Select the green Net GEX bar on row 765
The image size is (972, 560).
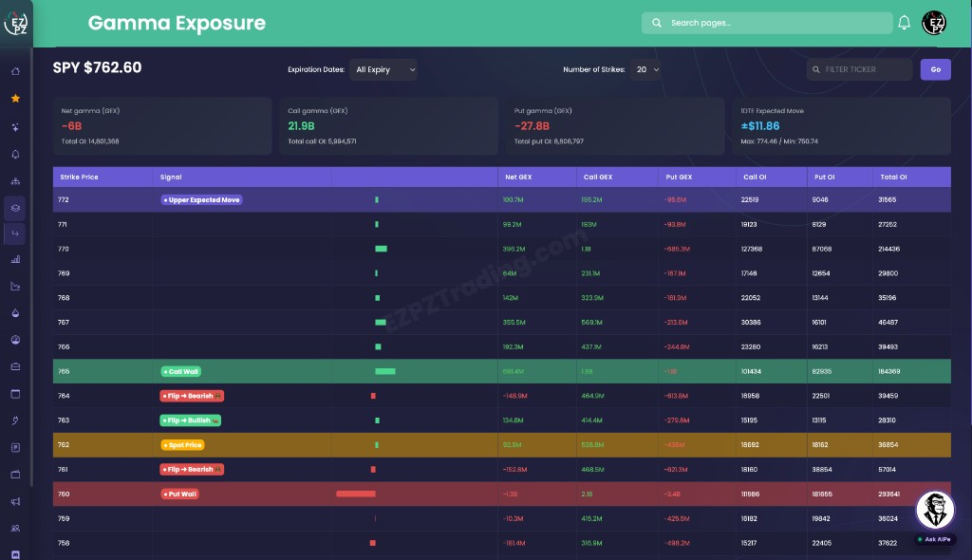pos(385,371)
